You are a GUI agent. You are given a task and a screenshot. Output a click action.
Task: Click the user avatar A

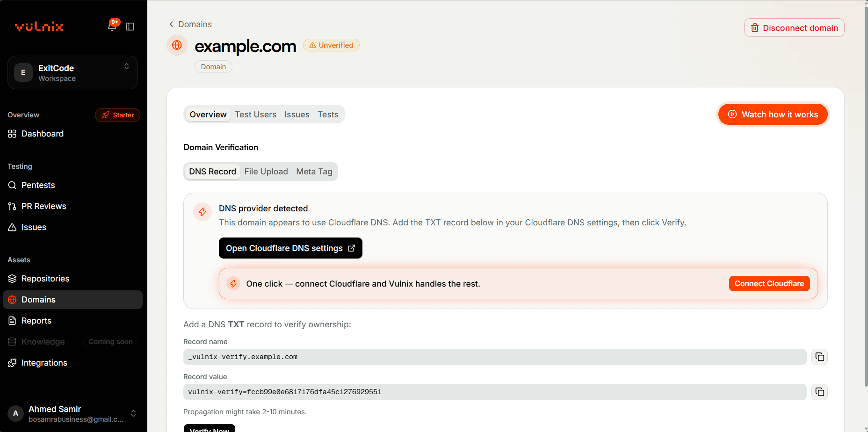tap(15, 413)
